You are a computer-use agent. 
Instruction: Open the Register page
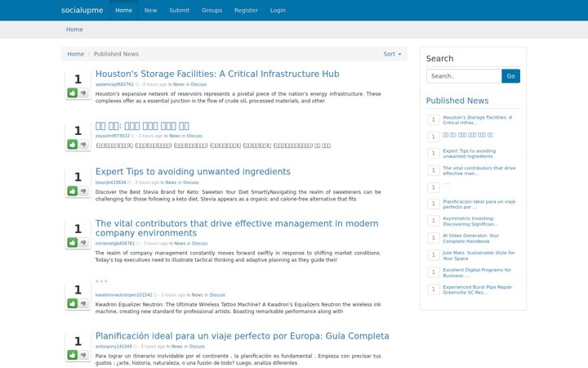click(246, 10)
